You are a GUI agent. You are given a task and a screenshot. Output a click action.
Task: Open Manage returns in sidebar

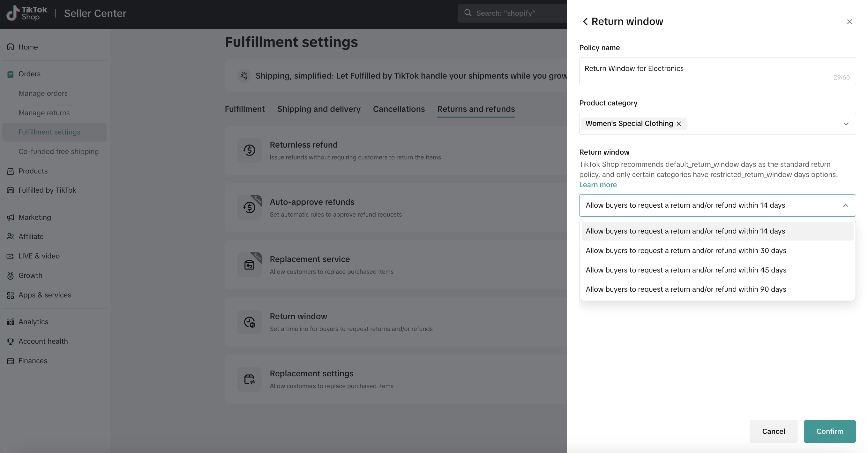[x=44, y=113]
